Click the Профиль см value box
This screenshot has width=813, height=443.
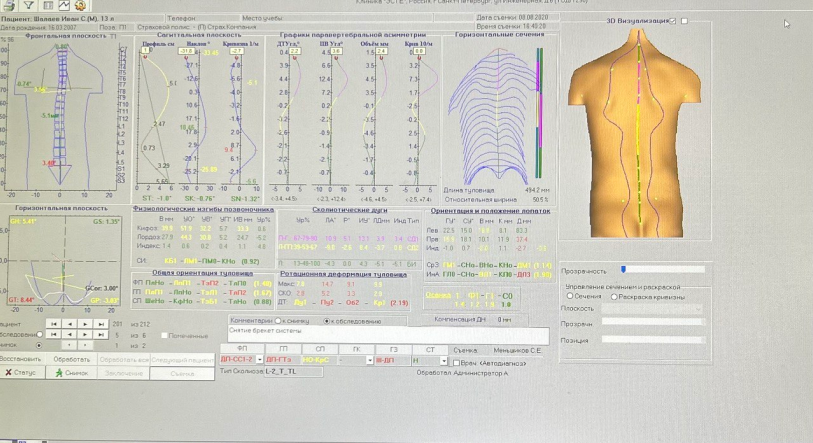[147, 50]
